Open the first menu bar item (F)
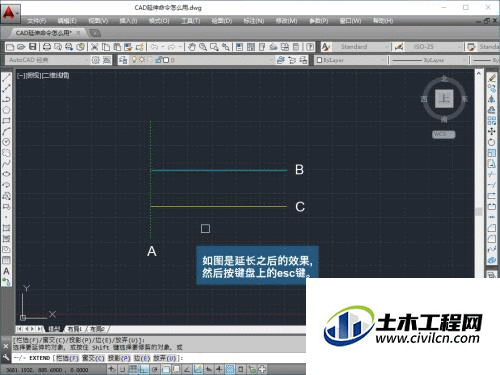The width and height of the screenshot is (500, 375). tap(37, 21)
